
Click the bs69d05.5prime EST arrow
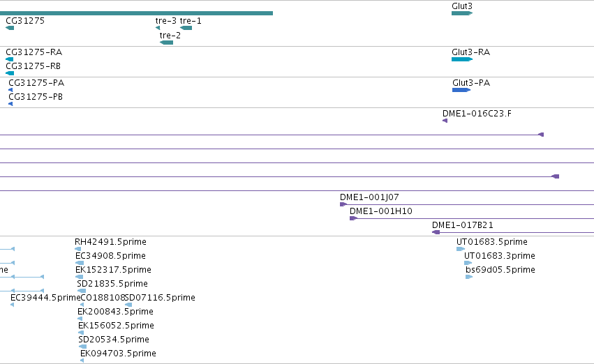(469, 277)
